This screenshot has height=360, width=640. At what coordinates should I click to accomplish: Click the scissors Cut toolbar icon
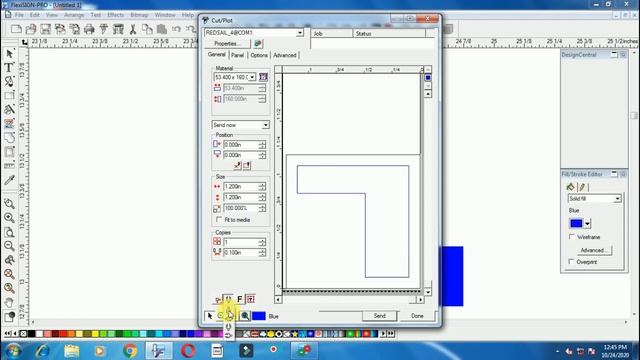(133, 29)
